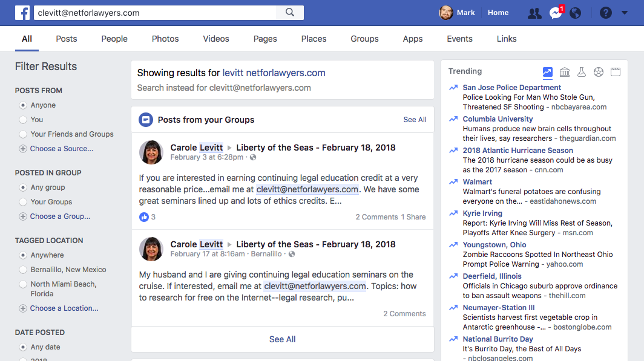Click Mark's profile picture in header
This screenshot has height=361, width=644.
[445, 13]
